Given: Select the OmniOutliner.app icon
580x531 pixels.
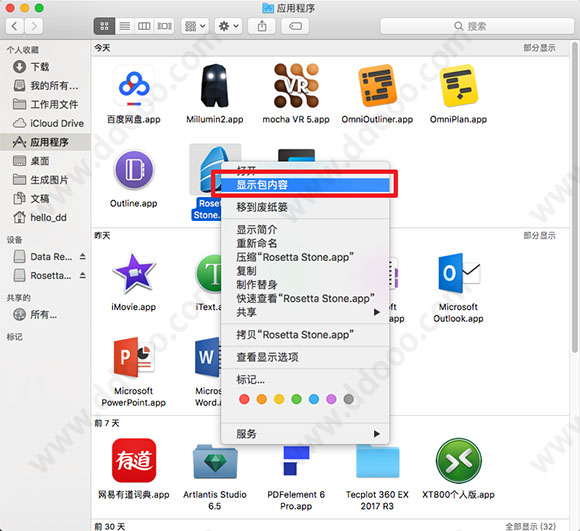Looking at the screenshot, I should 377,86.
